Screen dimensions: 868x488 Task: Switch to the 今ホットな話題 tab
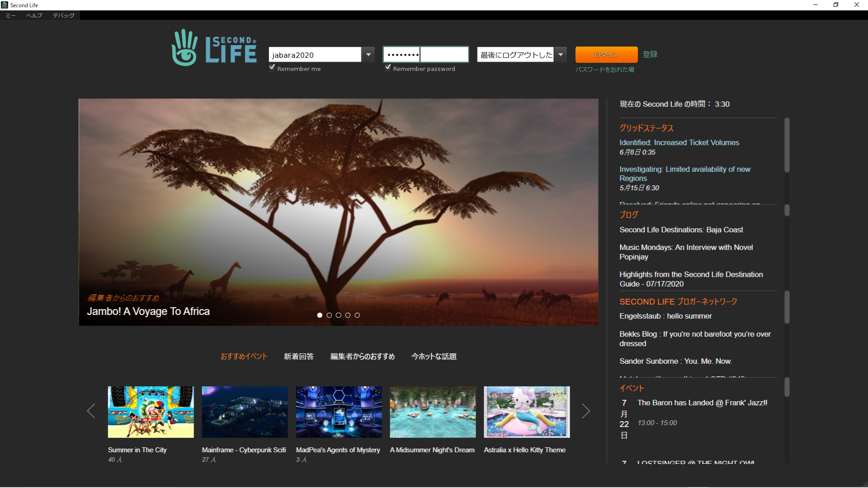pos(434,357)
